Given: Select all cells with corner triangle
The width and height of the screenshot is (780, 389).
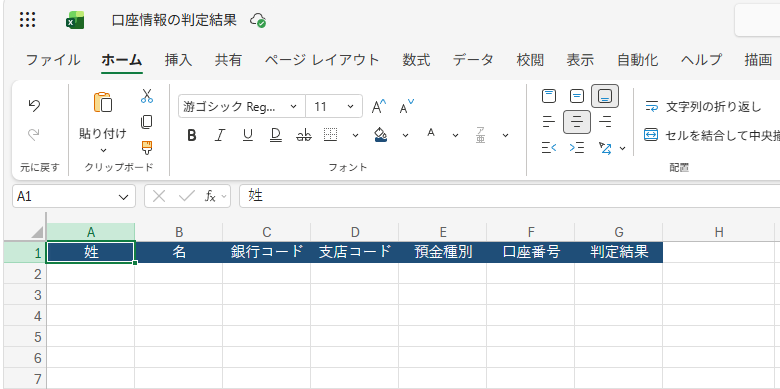Looking at the screenshot, I should coord(36,232).
